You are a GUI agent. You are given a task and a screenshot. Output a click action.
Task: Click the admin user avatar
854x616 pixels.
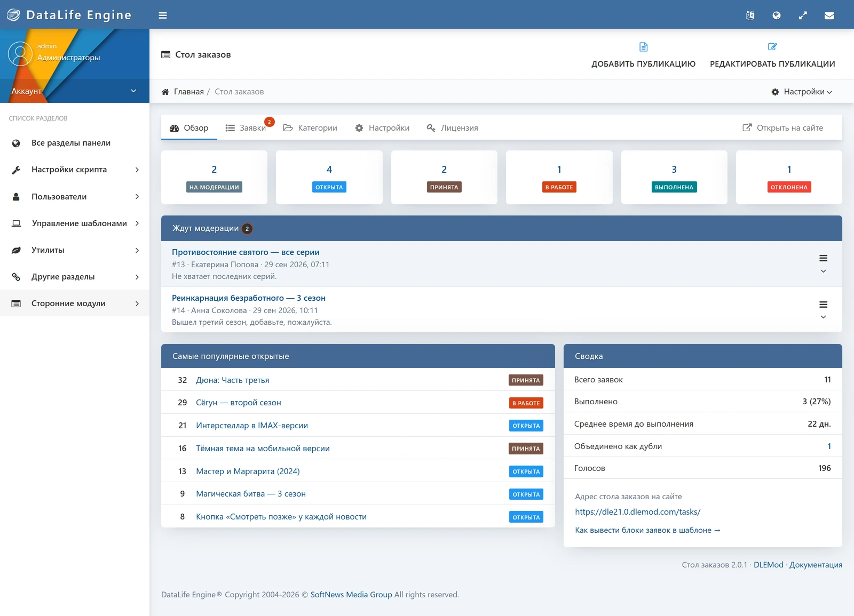(20, 54)
